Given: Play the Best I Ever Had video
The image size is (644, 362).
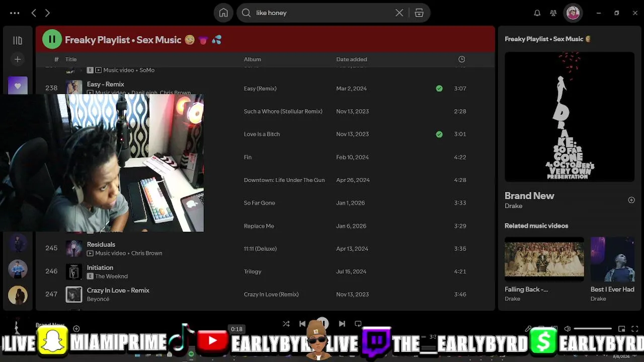Looking at the screenshot, I should (x=612, y=259).
